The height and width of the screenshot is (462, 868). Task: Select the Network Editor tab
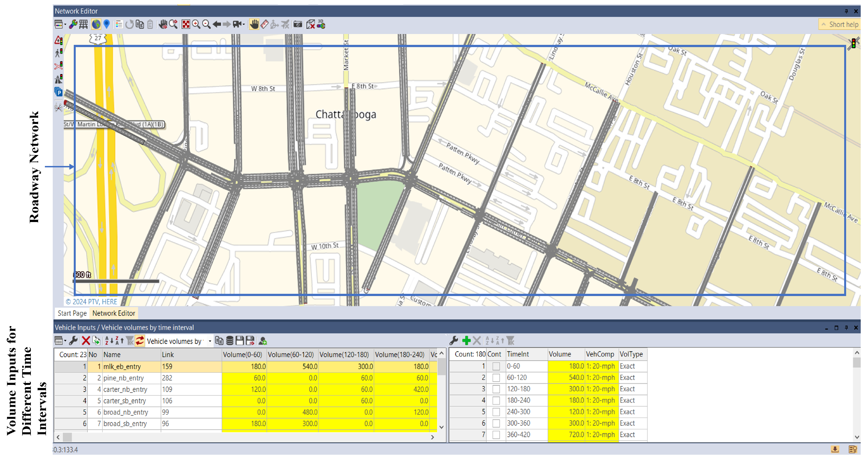tap(114, 313)
